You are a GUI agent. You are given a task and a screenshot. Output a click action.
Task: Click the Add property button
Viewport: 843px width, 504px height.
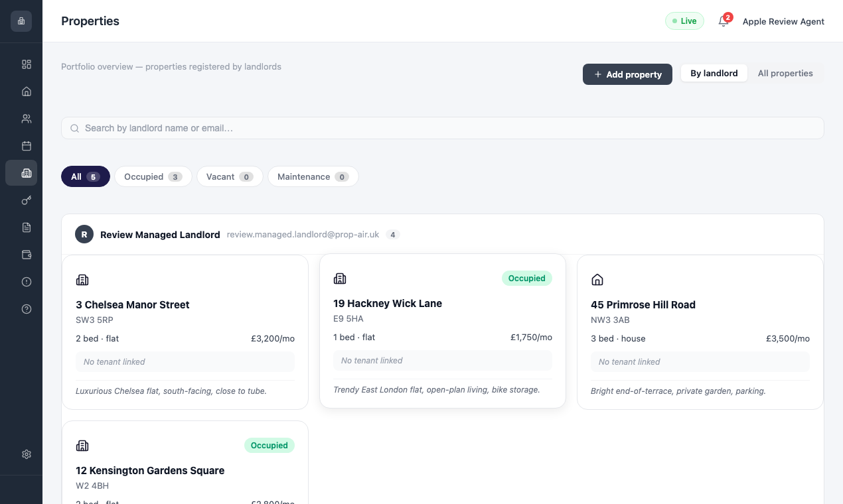[627, 74]
